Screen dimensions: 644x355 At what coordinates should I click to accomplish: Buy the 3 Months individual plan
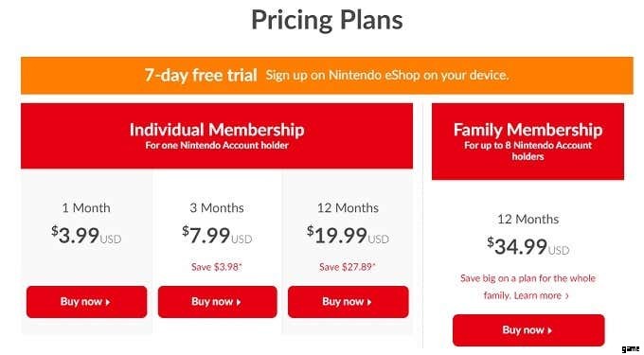point(217,302)
